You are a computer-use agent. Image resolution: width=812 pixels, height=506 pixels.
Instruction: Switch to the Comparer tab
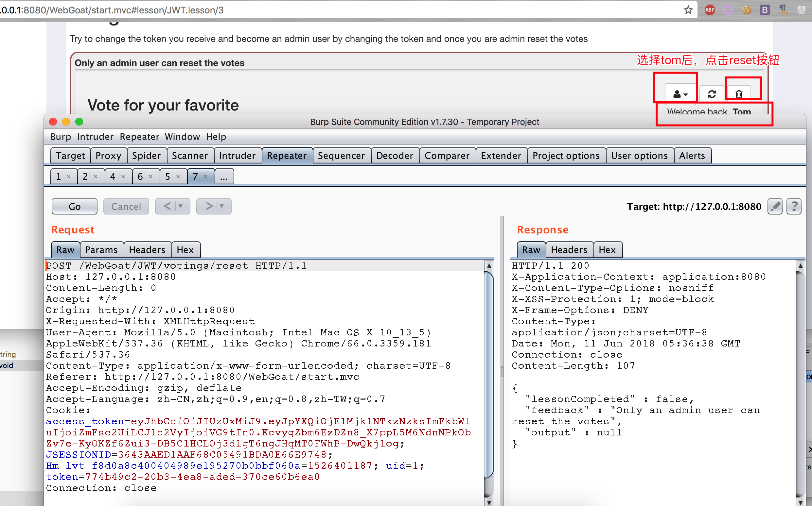(x=447, y=155)
